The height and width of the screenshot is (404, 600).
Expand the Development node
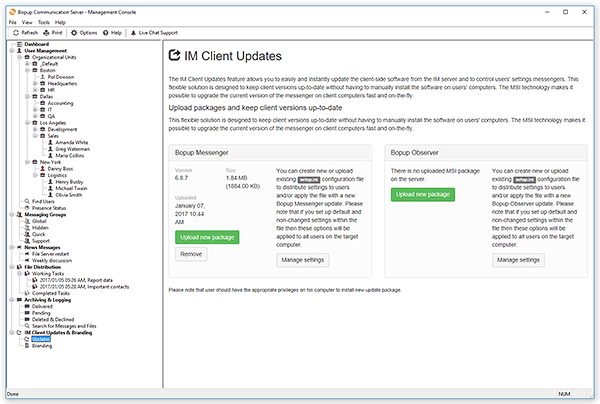click(35, 129)
